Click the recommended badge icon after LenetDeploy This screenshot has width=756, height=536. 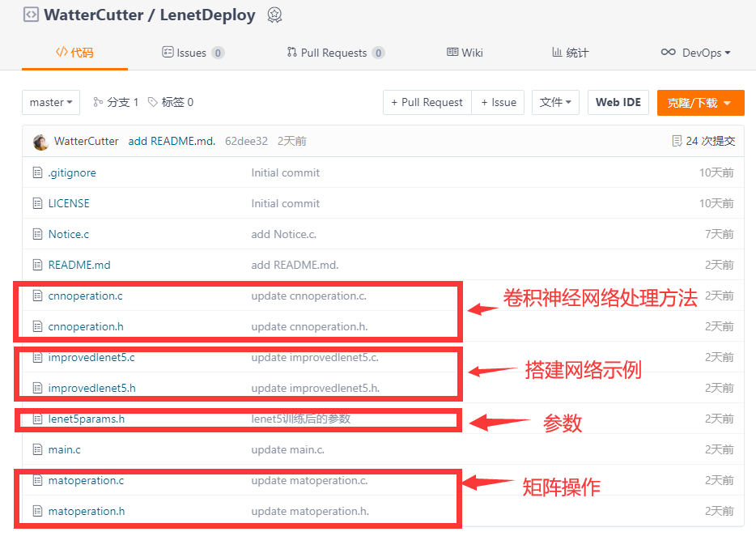[x=274, y=15]
